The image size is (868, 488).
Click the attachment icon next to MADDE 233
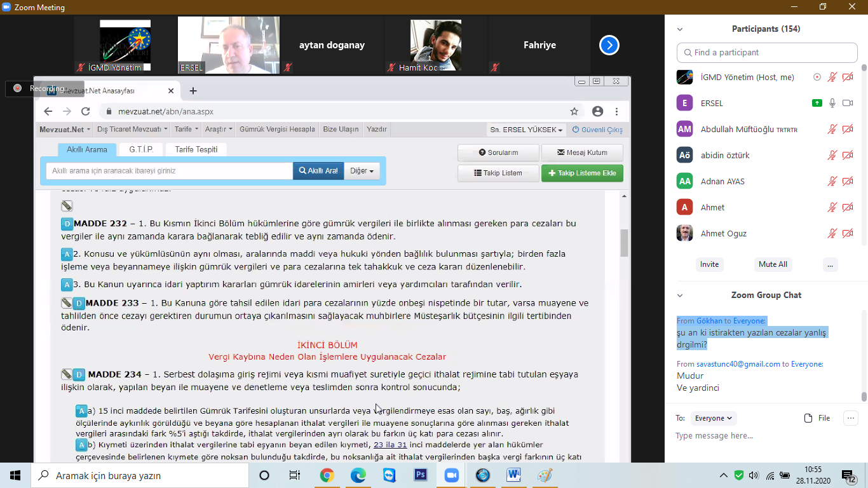coord(66,302)
